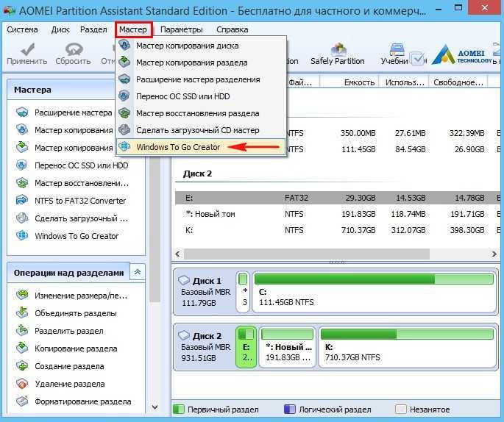
Task: Click icon for Создание раздела operation
Action: (22, 366)
